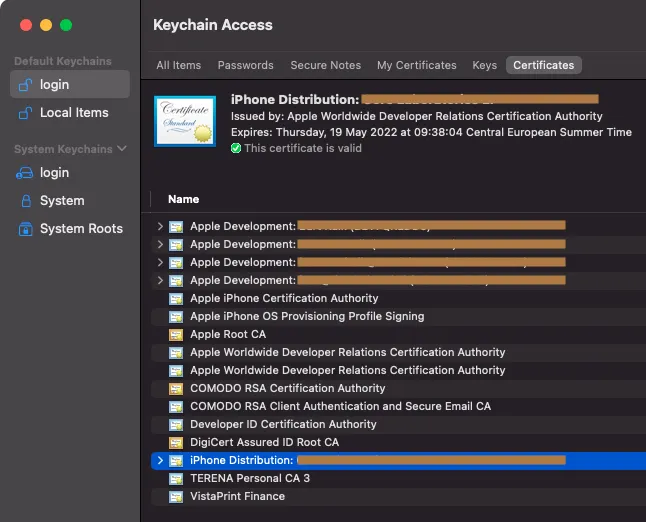Collapse the System Keychains section chevron
The image size is (646, 522).
point(123,149)
